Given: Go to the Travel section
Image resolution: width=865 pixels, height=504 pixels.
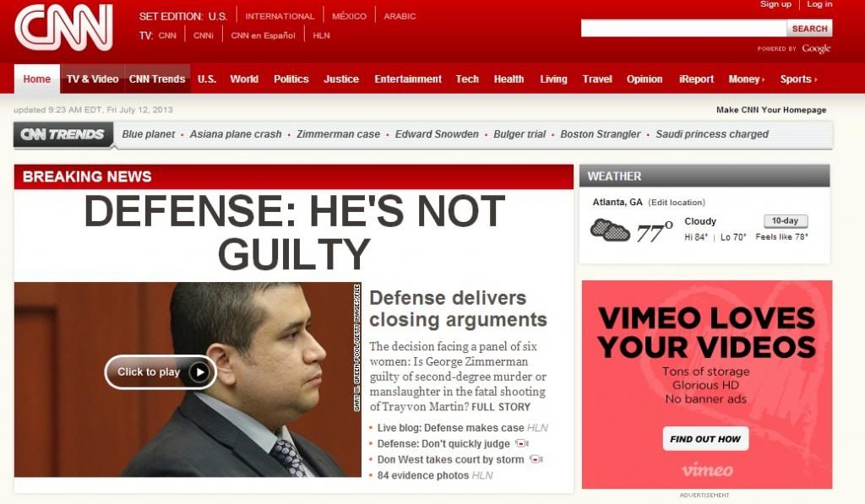Looking at the screenshot, I should click(x=597, y=79).
